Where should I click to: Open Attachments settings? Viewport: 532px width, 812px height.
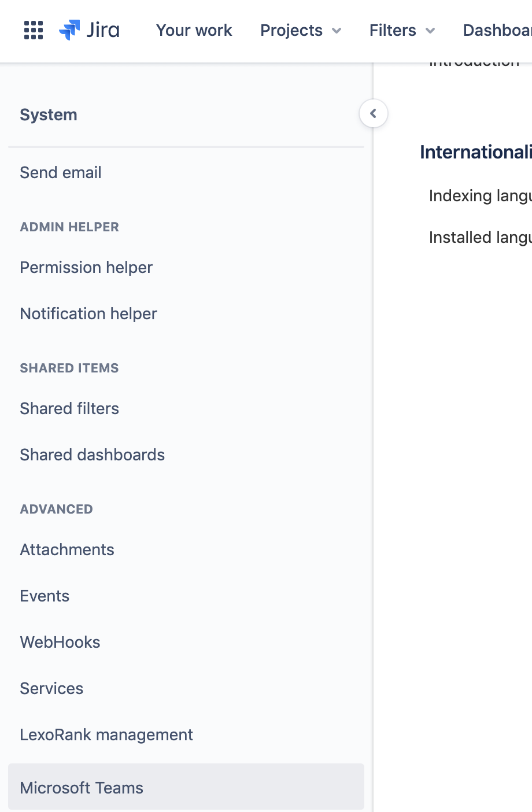coord(66,549)
